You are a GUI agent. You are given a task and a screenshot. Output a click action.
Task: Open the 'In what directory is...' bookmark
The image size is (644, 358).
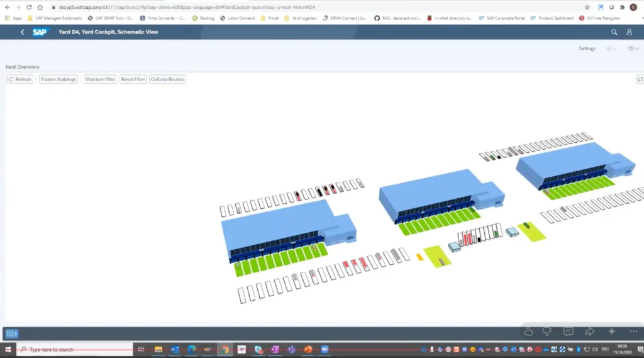click(x=449, y=18)
